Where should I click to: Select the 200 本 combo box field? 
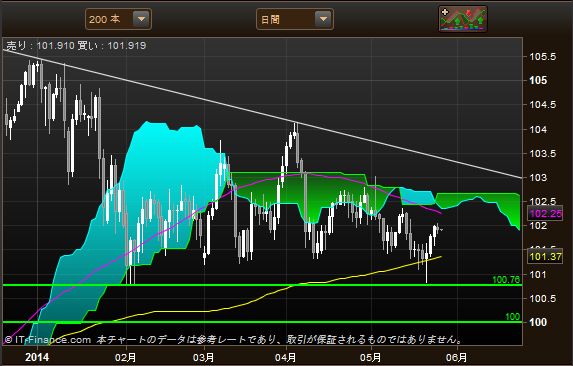pos(118,19)
